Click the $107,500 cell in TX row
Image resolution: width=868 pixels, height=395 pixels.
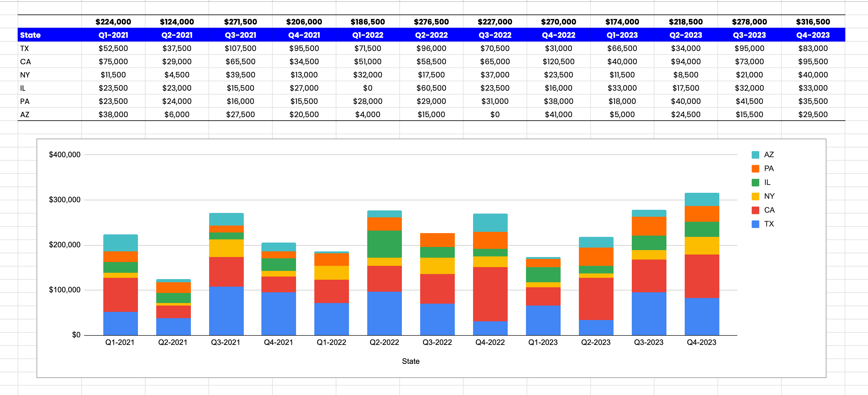(240, 48)
